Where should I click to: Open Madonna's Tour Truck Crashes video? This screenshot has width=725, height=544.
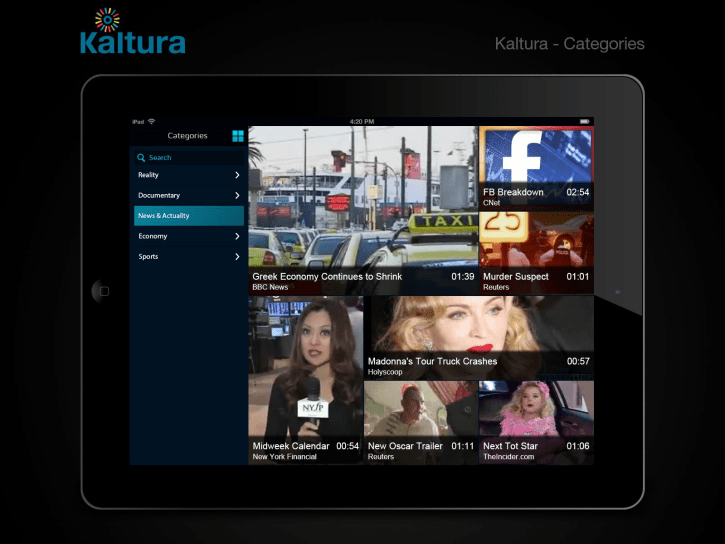click(x=479, y=338)
